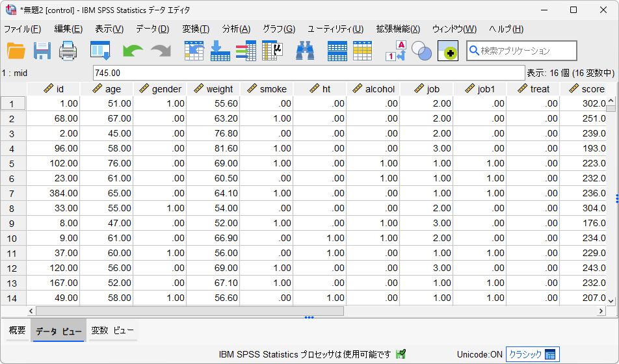Image resolution: width=619 pixels, height=364 pixels.
Task: Select row number 12 header
Action: pos(13,268)
